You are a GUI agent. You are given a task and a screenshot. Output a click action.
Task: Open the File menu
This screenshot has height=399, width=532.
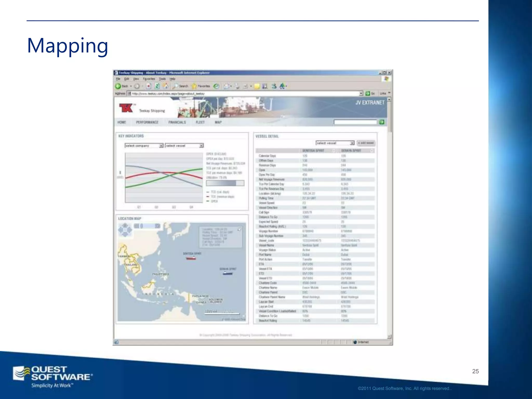(x=118, y=79)
